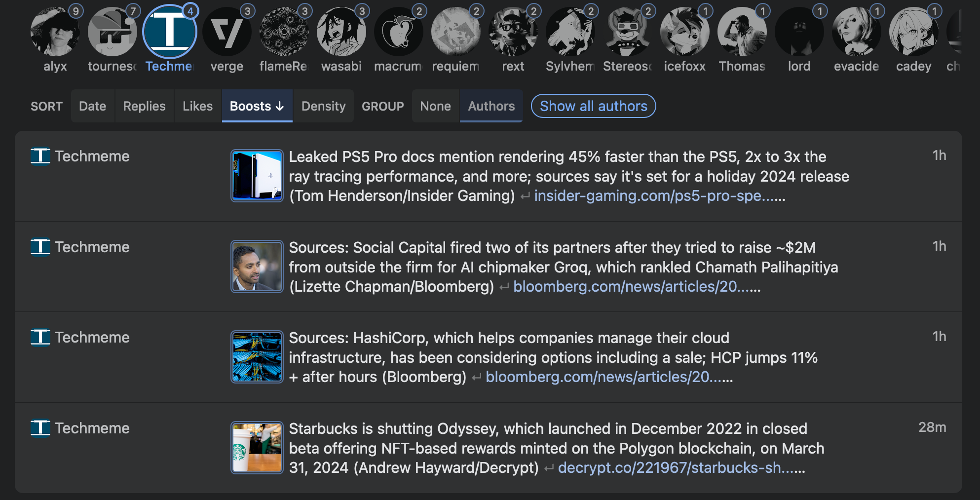The height and width of the screenshot is (500, 980).
Task: Select Stereoscopic author avatar
Action: [628, 32]
